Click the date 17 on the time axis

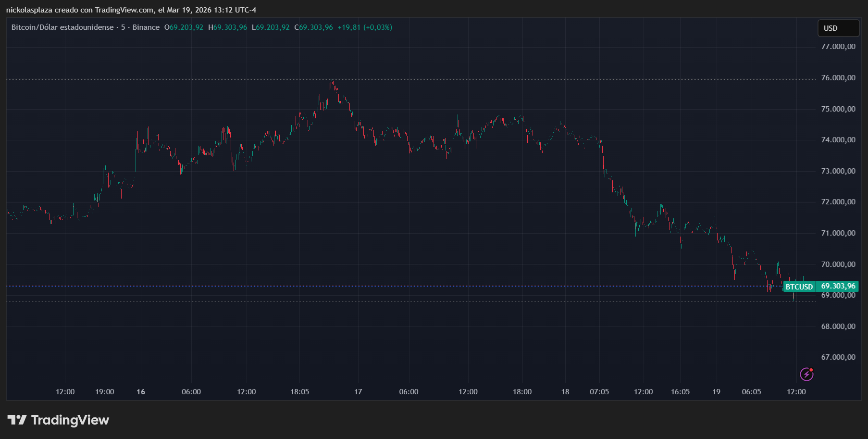pos(358,392)
